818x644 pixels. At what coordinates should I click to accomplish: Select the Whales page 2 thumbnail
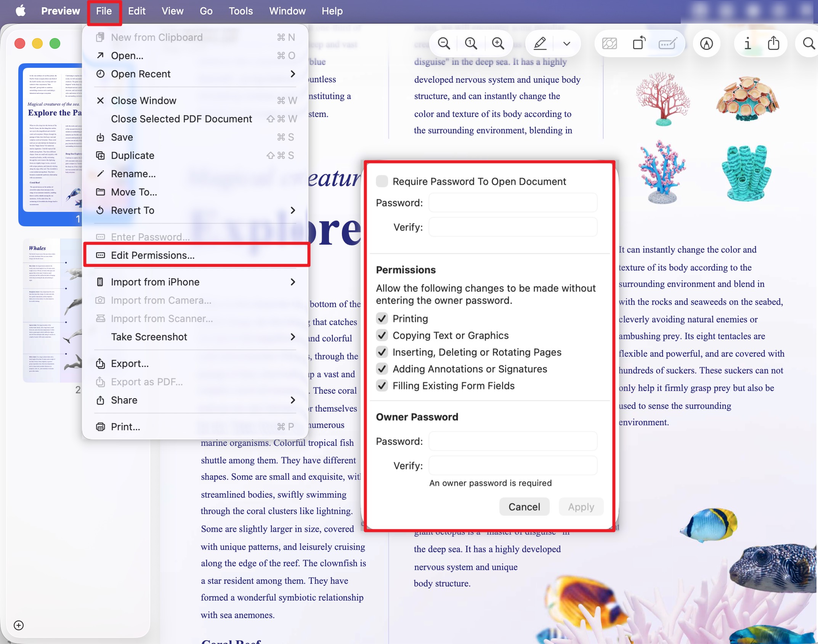pos(53,310)
